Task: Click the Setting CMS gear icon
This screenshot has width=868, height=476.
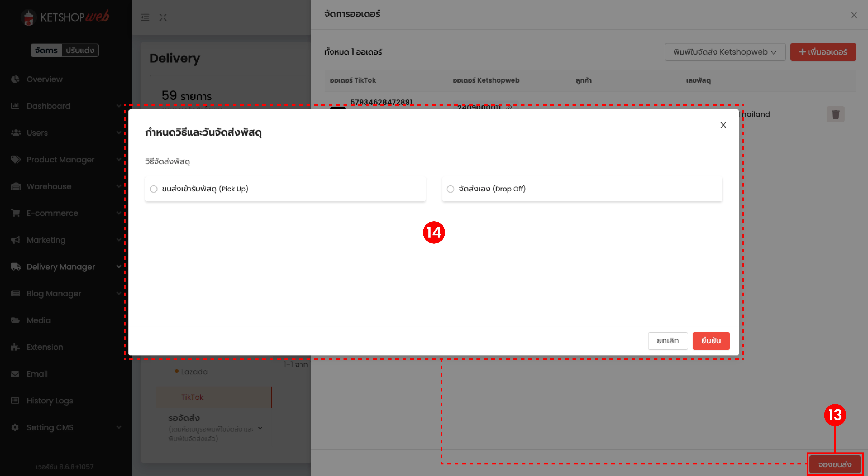Action: click(x=15, y=428)
